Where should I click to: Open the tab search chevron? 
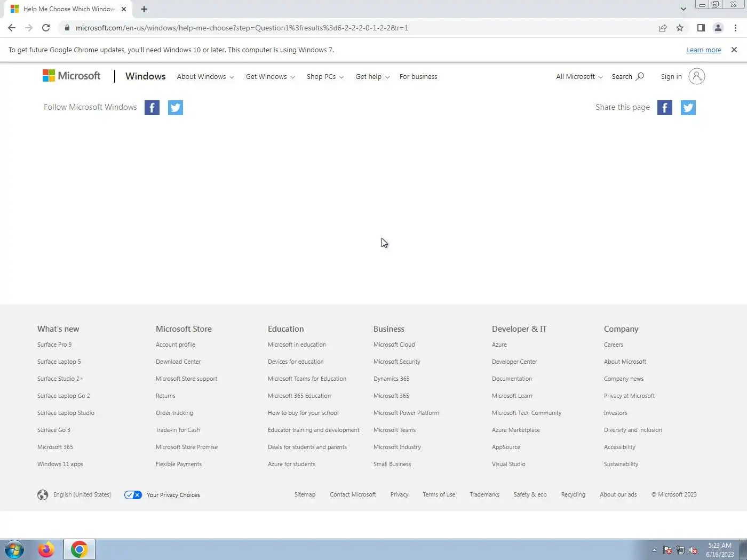click(684, 9)
